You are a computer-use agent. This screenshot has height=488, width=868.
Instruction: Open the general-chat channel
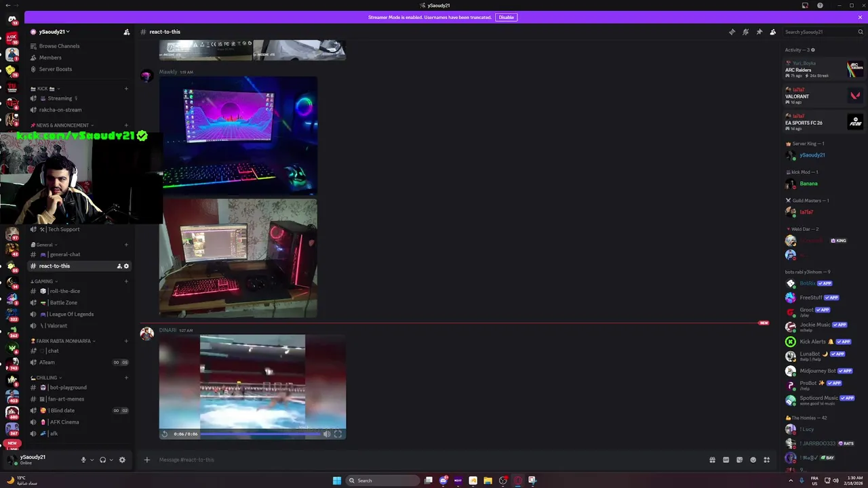[79, 254]
